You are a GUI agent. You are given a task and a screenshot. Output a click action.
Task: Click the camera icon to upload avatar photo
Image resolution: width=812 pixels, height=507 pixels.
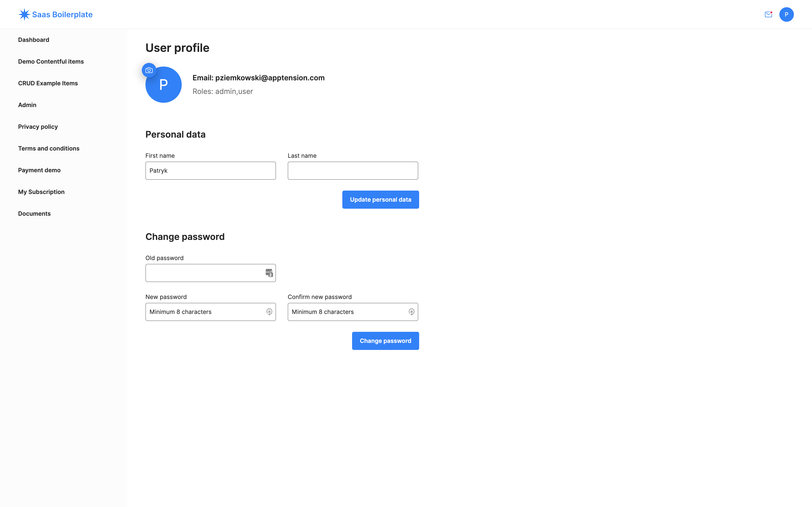tap(149, 70)
